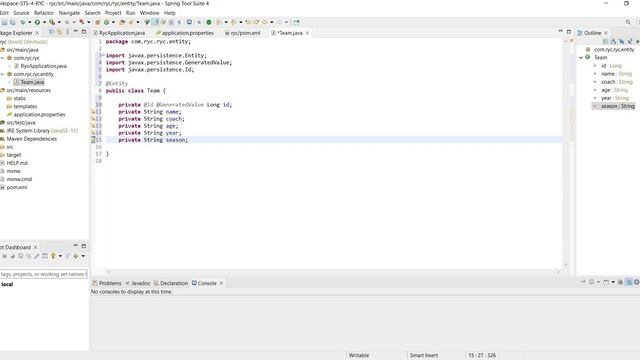The width and height of the screenshot is (640, 360).
Task: Click the New Java Package toolbar icon
Action: click(98, 22)
